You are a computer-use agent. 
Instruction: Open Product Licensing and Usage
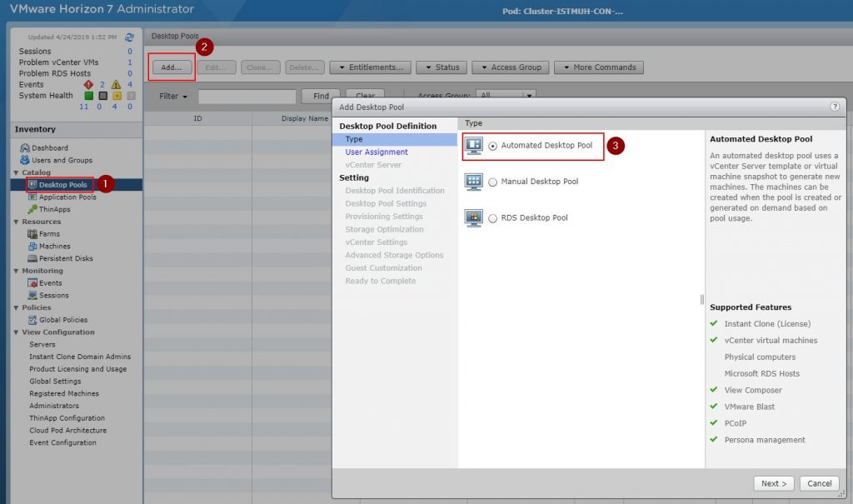click(77, 369)
